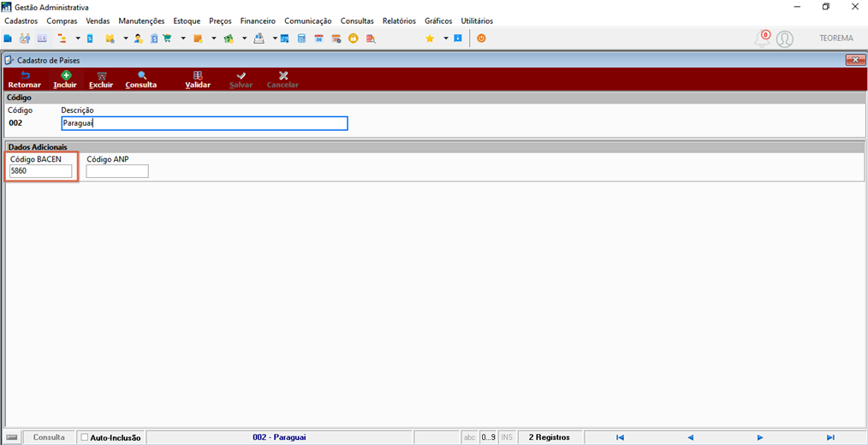This screenshot has height=445, width=868.
Task: Expand dropdown arrow beside hierarchy tree icon
Action: click(78, 39)
